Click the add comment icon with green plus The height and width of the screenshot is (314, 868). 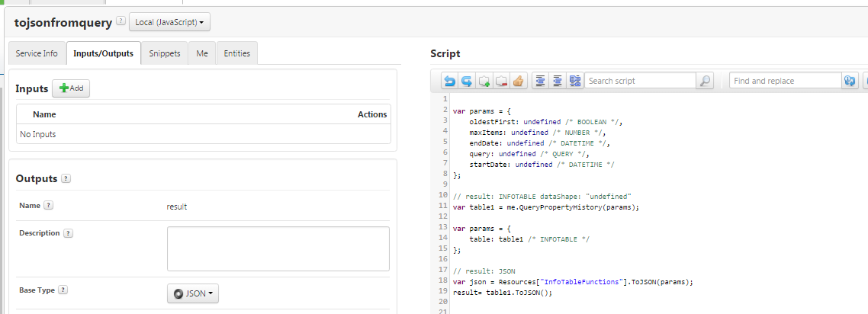click(484, 81)
